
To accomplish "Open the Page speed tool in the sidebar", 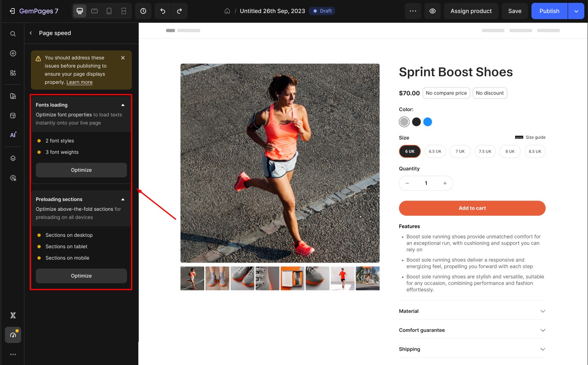I will point(13,335).
